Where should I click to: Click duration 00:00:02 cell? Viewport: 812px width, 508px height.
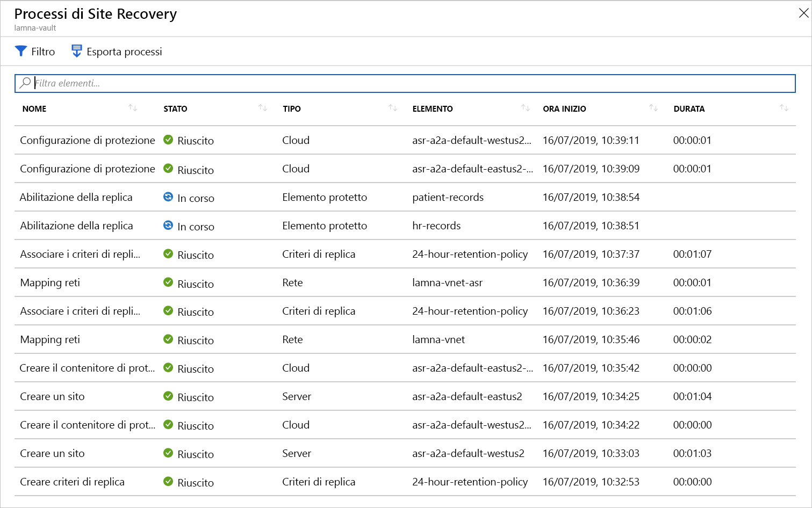tap(692, 339)
